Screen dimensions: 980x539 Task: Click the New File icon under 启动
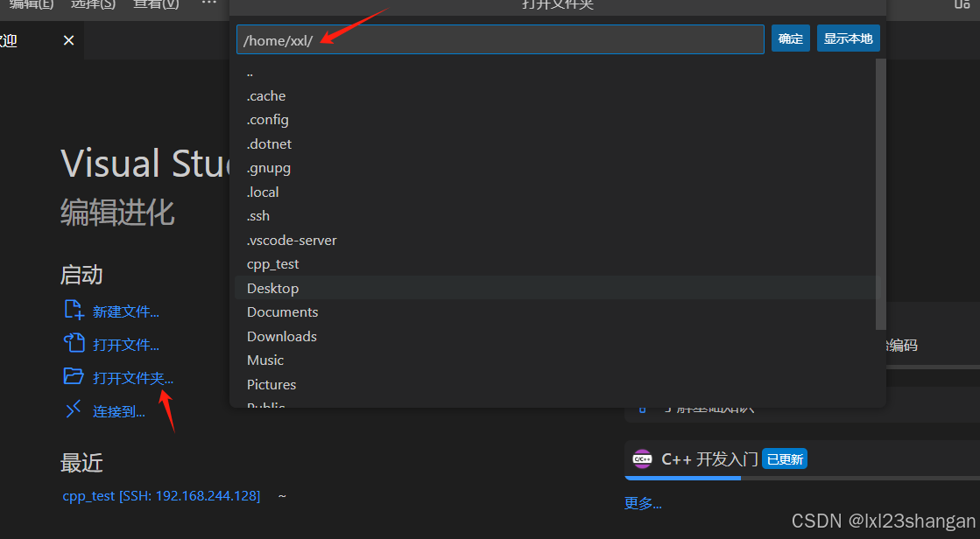[74, 310]
